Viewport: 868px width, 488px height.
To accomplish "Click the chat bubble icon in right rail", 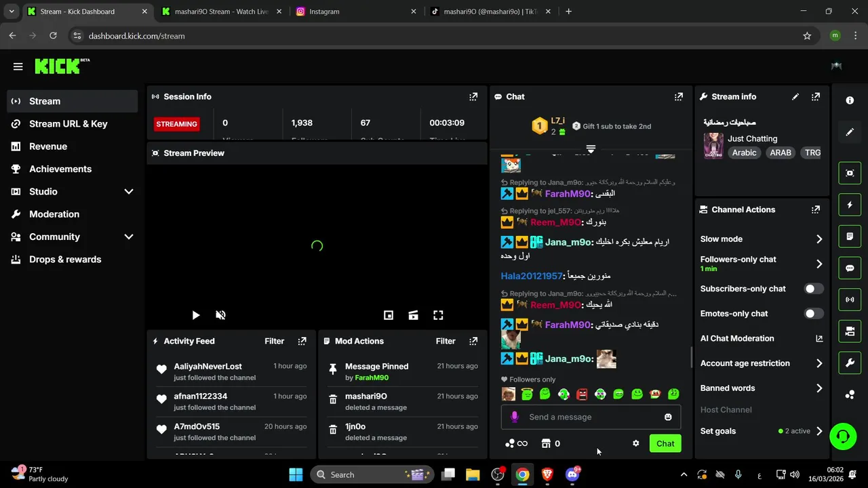I will (x=850, y=268).
